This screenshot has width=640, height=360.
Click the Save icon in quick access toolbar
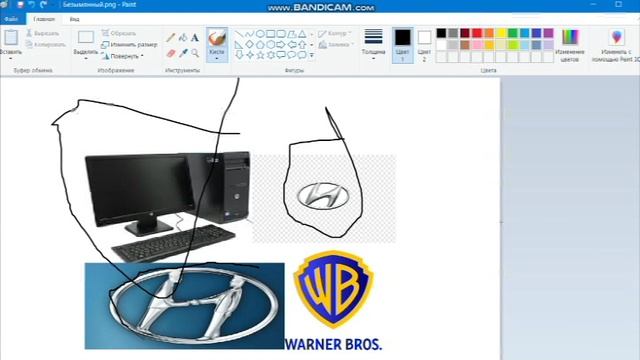20,4
